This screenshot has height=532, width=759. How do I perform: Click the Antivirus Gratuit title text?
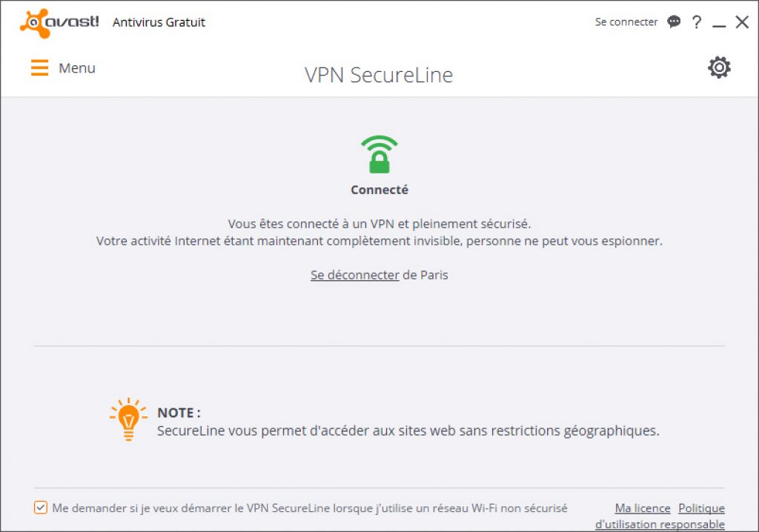159,22
